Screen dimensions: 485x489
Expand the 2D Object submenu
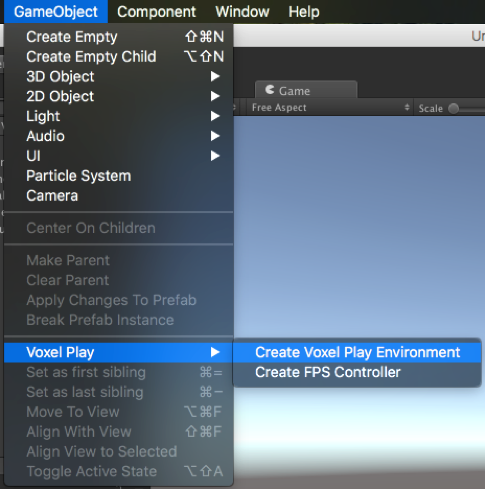[x=119, y=96]
